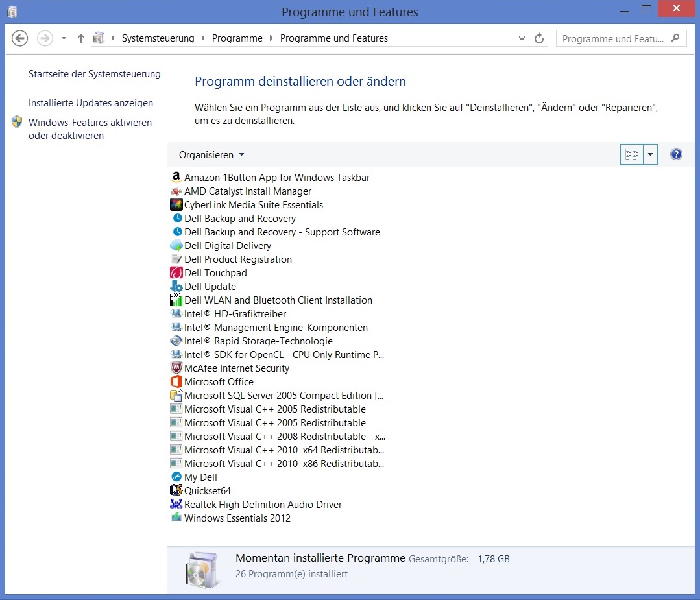Click the CyberLink Media Suite Essentials icon
Screen dimensions: 700x600
tap(176, 204)
